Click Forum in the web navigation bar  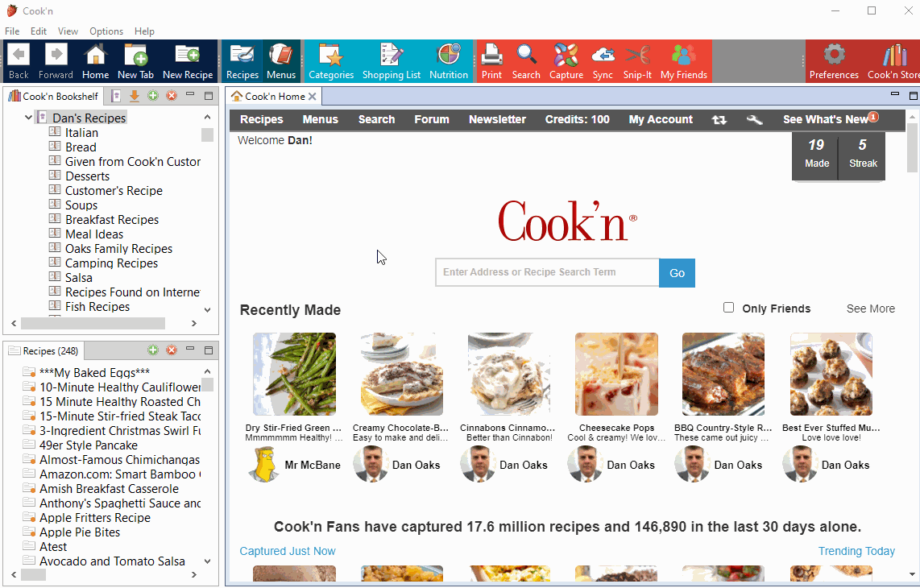click(x=431, y=120)
